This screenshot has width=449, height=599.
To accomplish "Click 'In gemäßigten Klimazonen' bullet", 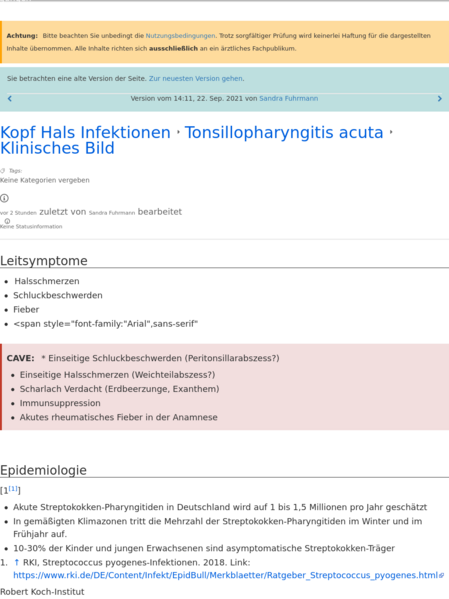I will pyautogui.click(x=218, y=528).
